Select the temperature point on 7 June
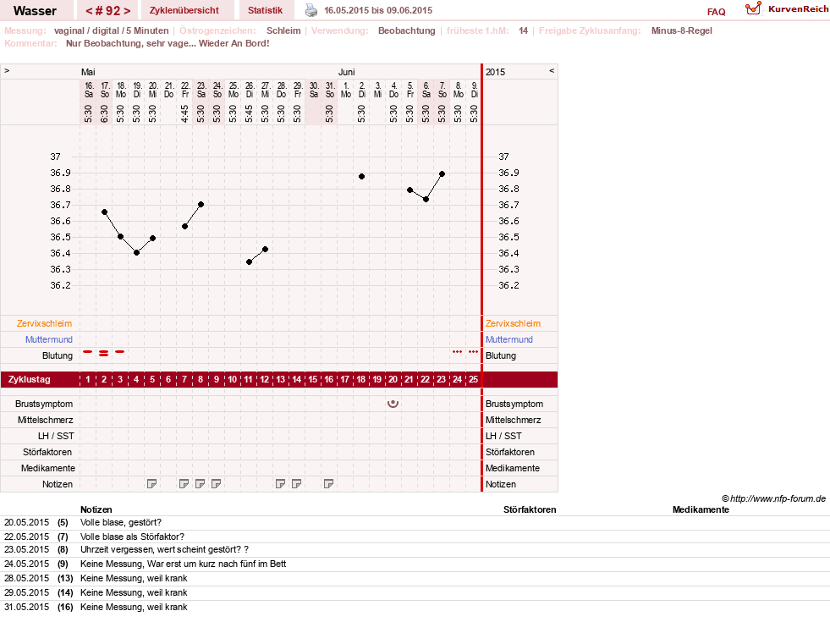Viewport: 830px width, 644px height. coord(442,173)
